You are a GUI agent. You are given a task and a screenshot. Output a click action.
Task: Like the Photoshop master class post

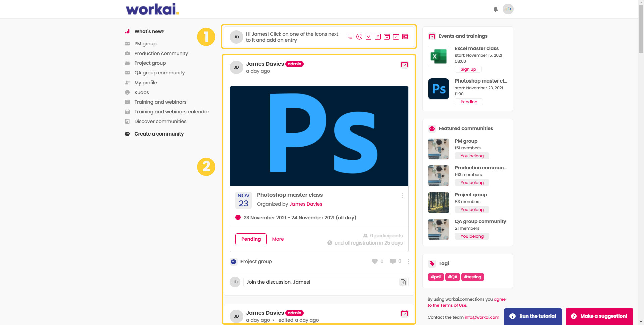click(375, 261)
